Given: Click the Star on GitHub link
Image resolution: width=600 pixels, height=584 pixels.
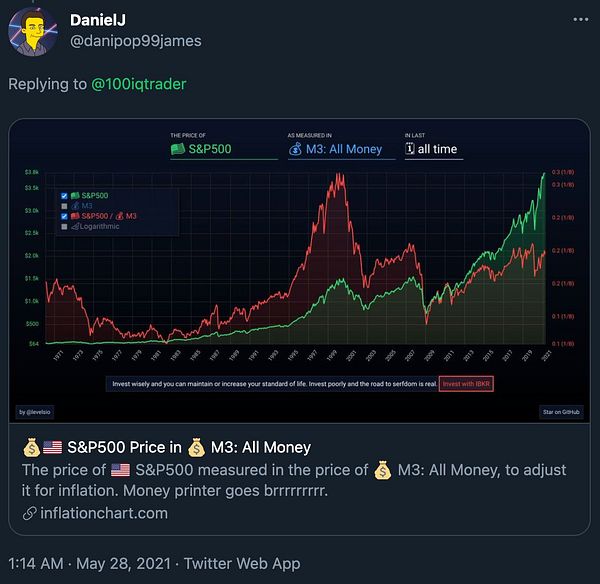Looking at the screenshot, I should click(563, 411).
